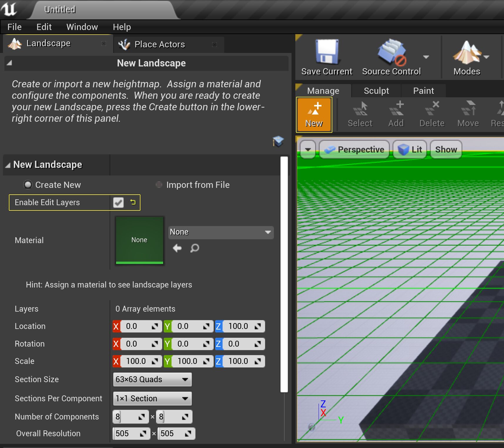Click the use-selected-asset arrow for Material

tap(177, 248)
